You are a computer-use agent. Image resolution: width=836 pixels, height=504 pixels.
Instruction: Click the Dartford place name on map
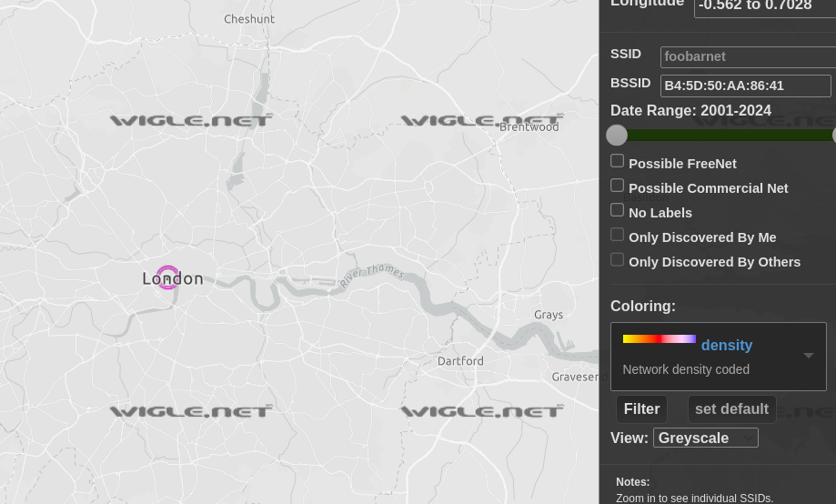click(x=460, y=361)
